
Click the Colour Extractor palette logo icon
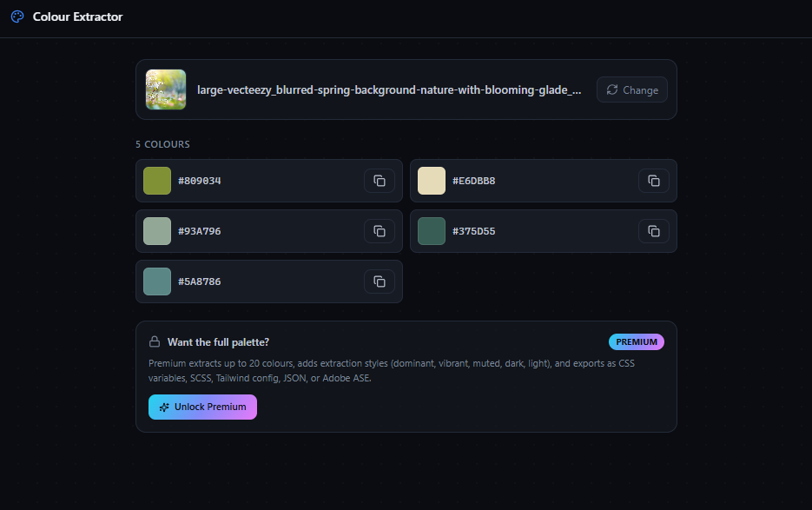17,17
